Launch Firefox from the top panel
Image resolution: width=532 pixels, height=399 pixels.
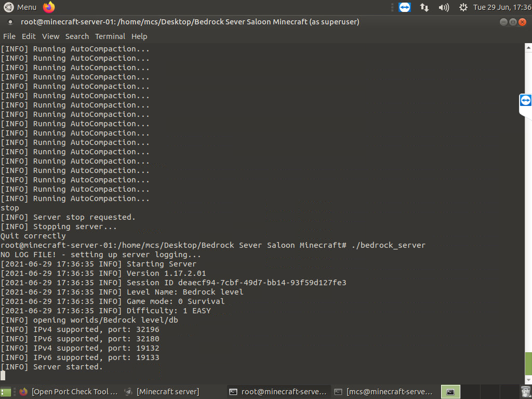(49, 7)
